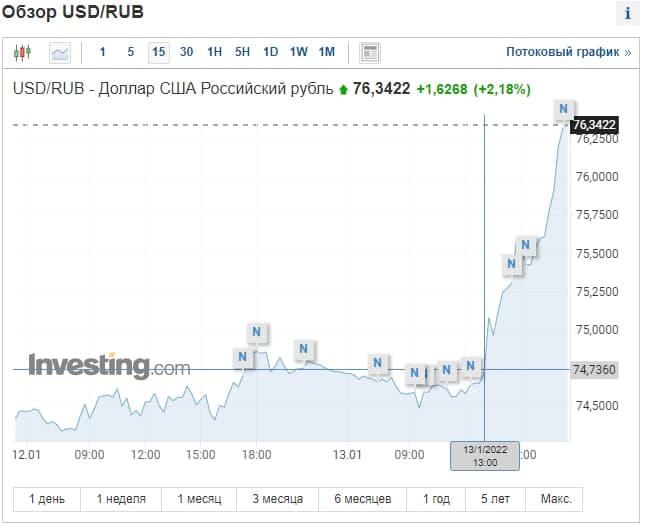Select the 15-minute interval

[x=158, y=52]
